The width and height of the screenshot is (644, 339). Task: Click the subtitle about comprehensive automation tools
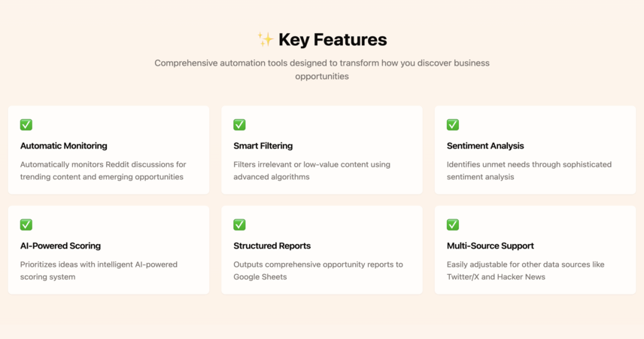(x=322, y=69)
